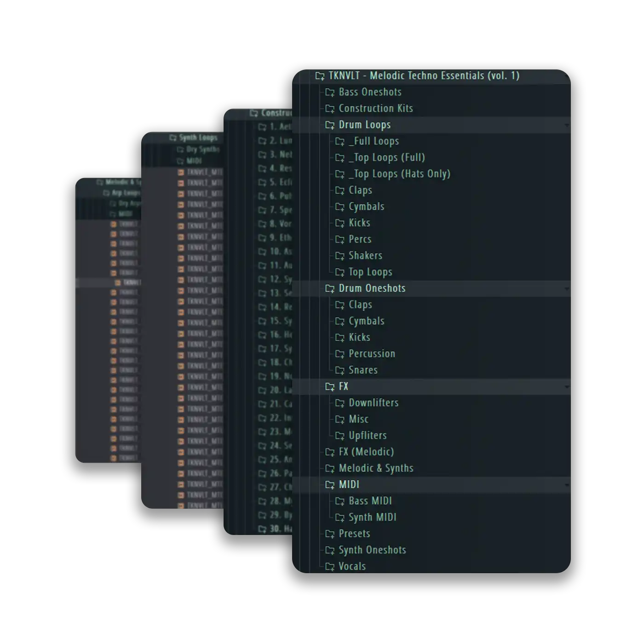Select TKNVLT Melodic Techno Essentials root folder
The height and width of the screenshot is (644, 644).
pyautogui.click(x=423, y=76)
